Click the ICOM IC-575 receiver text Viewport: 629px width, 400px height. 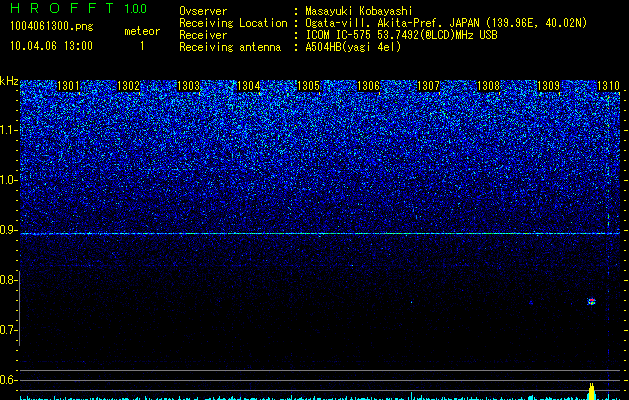click(401, 35)
